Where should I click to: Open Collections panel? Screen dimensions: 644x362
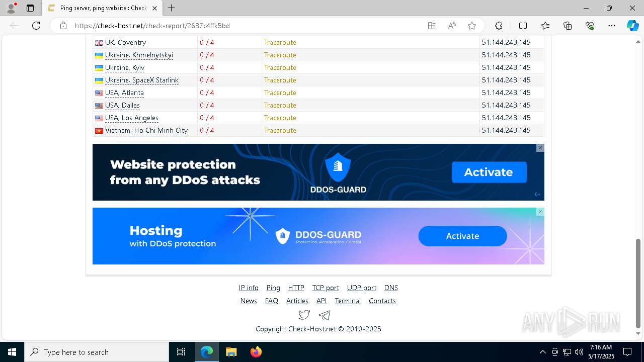(568, 26)
